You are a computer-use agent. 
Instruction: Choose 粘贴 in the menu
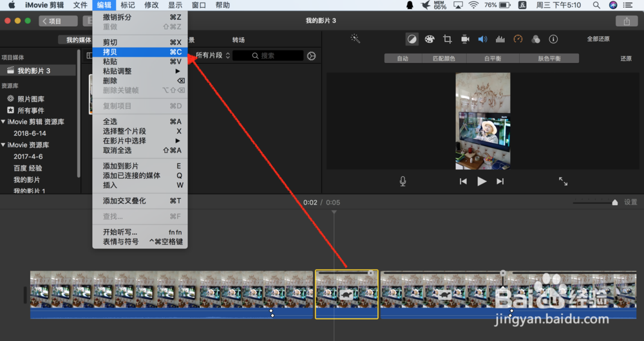[140, 62]
